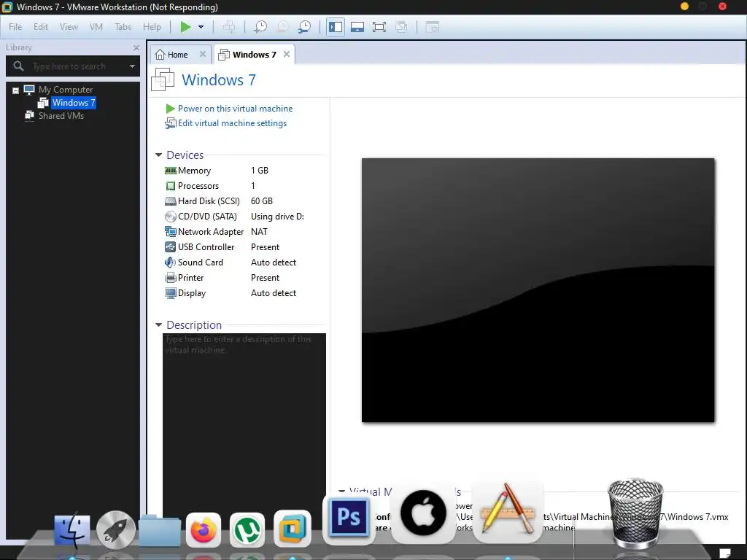Select My Computer in the library tree
Screen dimensions: 747x560
click(65, 90)
